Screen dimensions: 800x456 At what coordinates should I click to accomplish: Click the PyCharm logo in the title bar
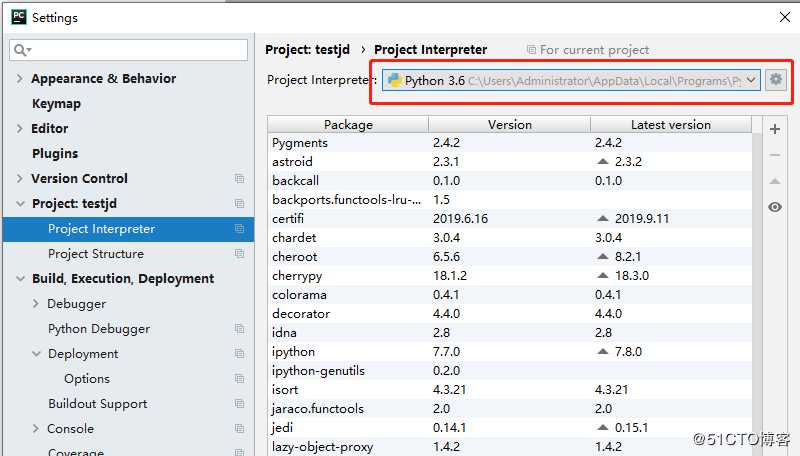click(19, 17)
